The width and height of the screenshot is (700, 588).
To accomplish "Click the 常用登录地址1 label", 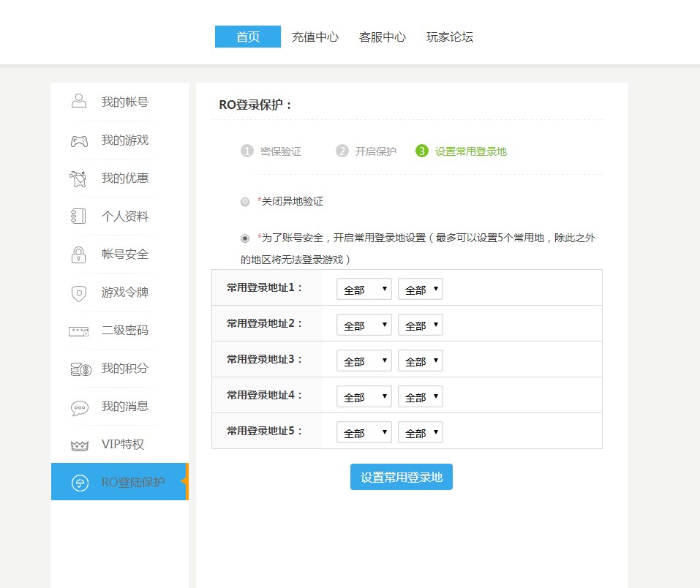I will click(264, 287).
